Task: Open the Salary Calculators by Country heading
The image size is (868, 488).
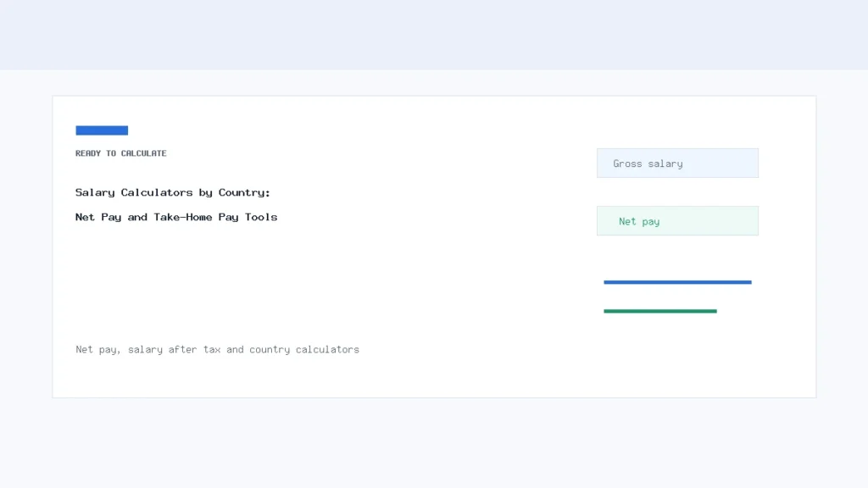Action: [173, 192]
